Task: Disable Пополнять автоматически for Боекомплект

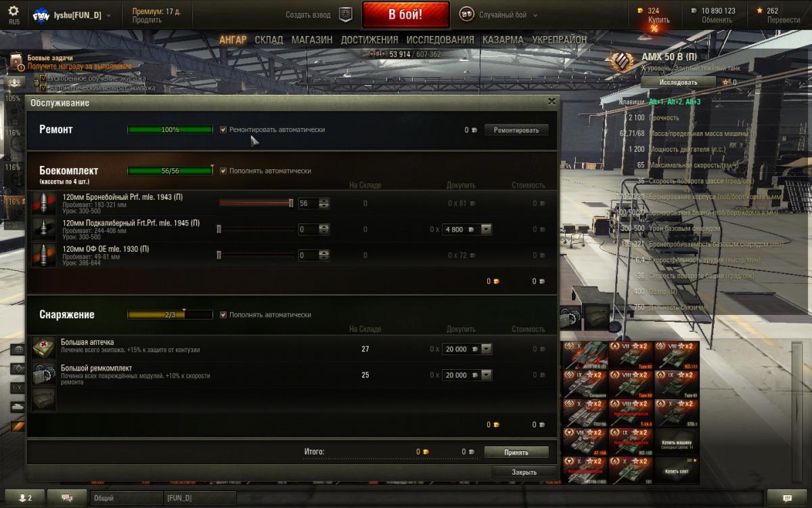Action: (223, 171)
